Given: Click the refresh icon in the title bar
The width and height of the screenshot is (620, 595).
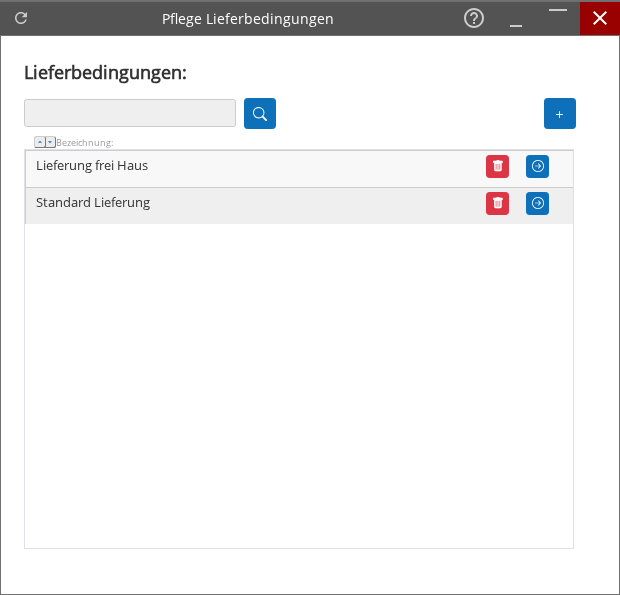Looking at the screenshot, I should click(21, 18).
